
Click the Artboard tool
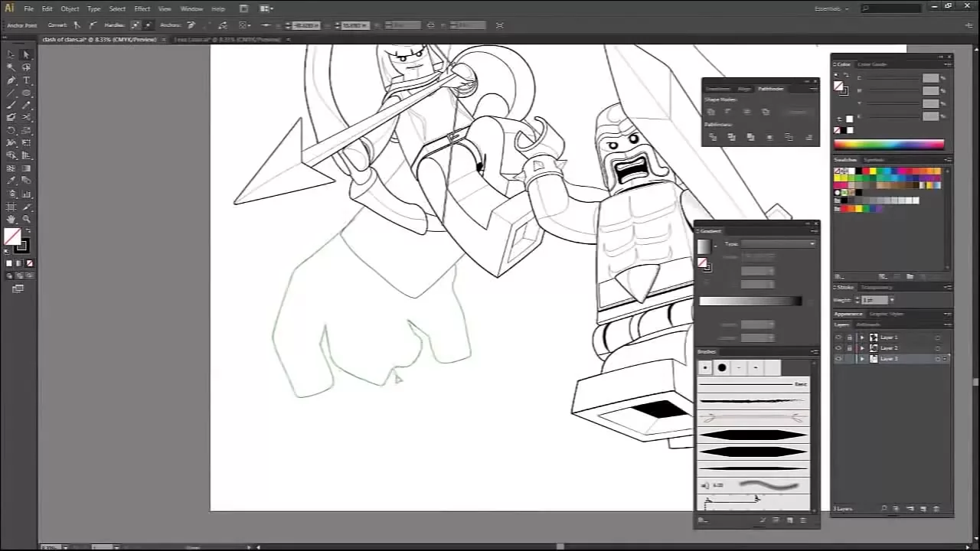coord(11,206)
